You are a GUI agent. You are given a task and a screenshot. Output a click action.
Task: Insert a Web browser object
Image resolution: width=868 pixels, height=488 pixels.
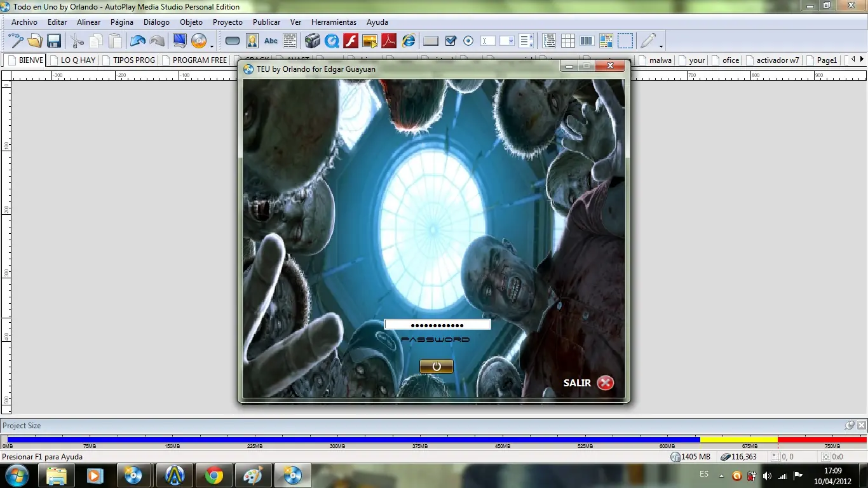click(408, 41)
